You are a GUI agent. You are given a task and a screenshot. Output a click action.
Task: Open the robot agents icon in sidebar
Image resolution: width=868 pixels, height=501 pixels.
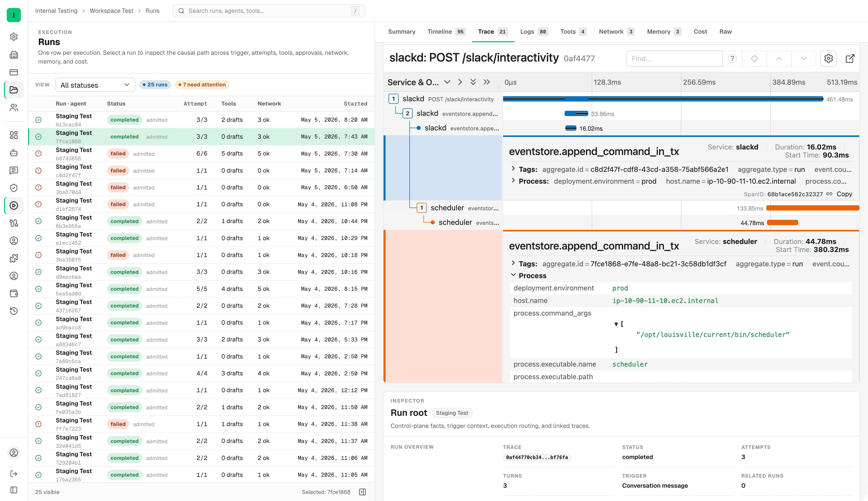(x=14, y=153)
